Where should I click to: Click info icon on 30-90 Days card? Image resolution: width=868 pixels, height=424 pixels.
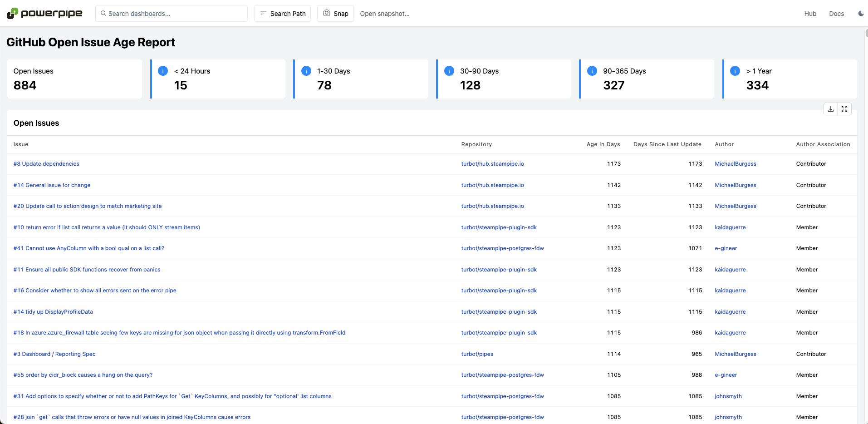(x=449, y=71)
